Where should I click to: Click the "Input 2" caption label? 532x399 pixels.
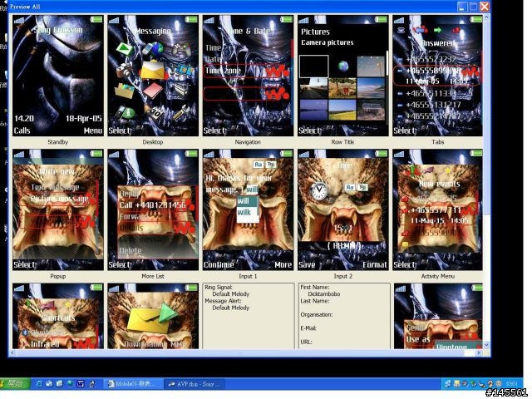(x=342, y=276)
